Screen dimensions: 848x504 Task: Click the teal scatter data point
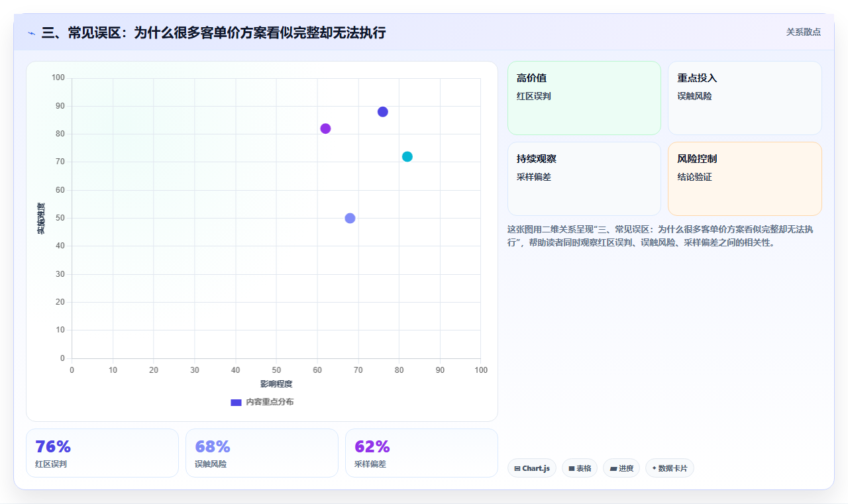[407, 157]
